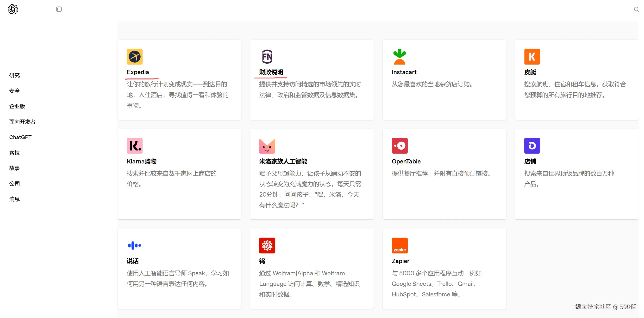Click the pink Klarna K. icon
The height and width of the screenshot is (318, 644).
[135, 145]
